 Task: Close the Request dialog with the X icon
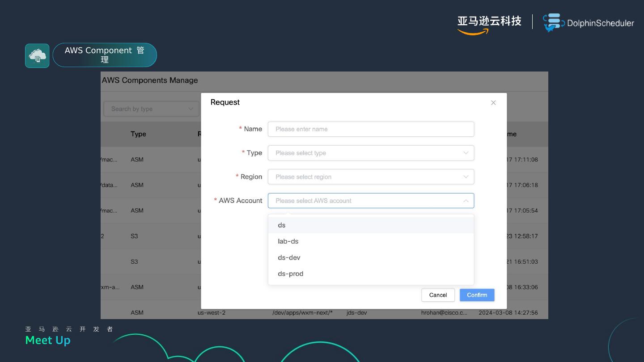tap(493, 103)
